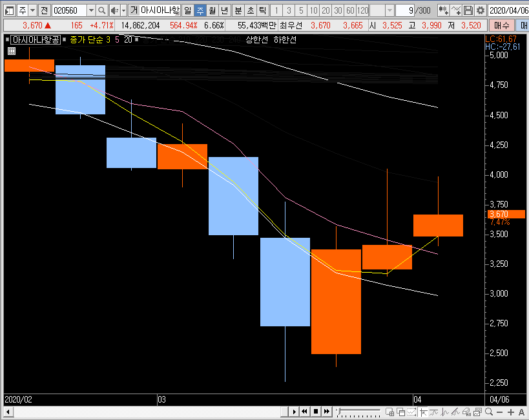529x420 pixels.
Task: Click the chart compare icon with arrow
Action: coord(443,11)
